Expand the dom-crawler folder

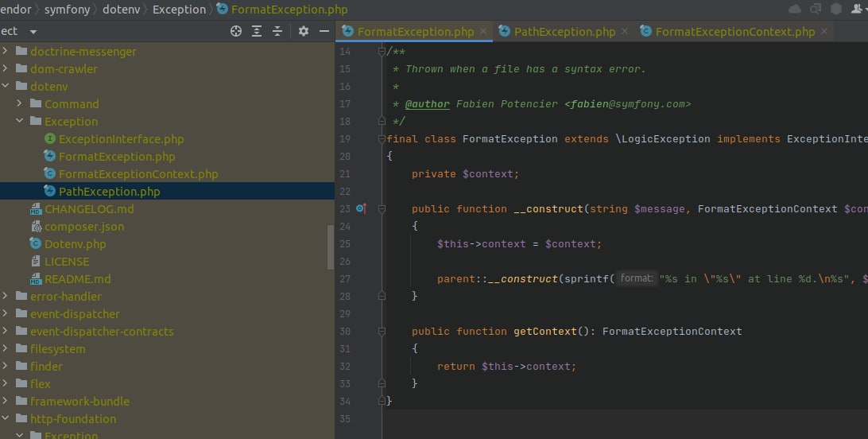pyautogui.click(x=5, y=68)
